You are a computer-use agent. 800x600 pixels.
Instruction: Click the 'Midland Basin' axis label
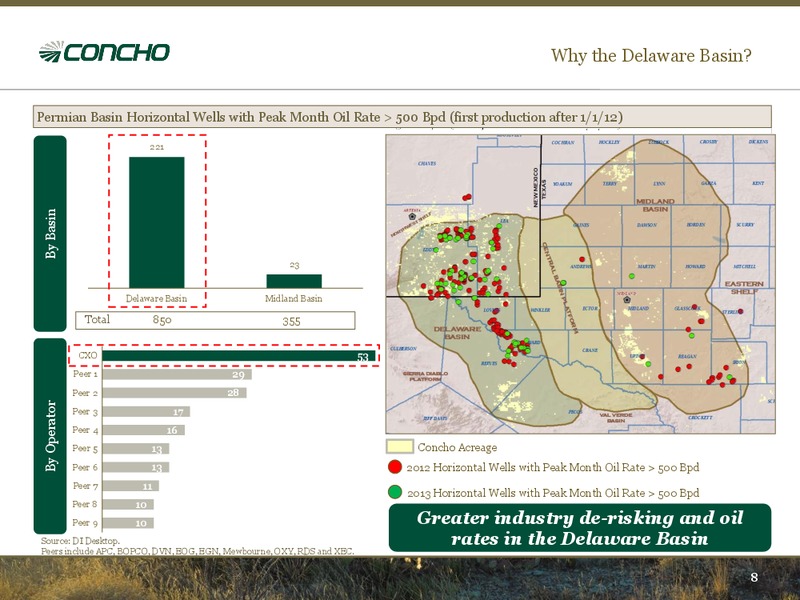pyautogui.click(x=293, y=298)
